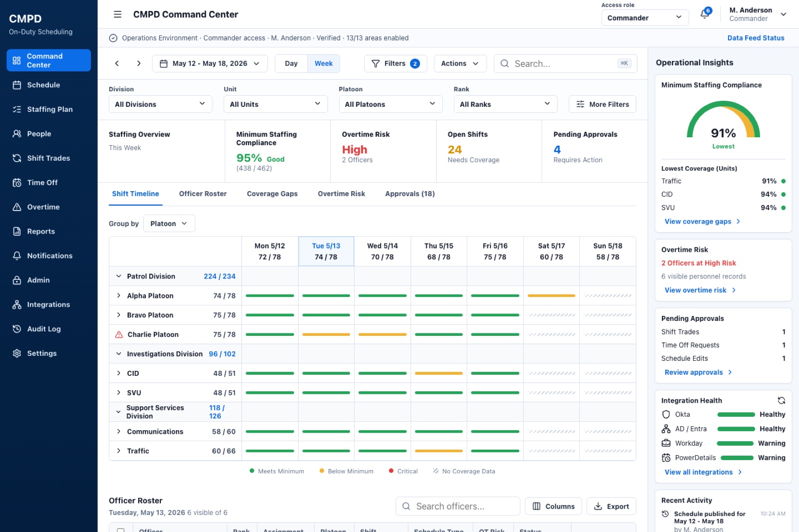
Task: Open Integrations in the sidebar
Action: click(48, 304)
